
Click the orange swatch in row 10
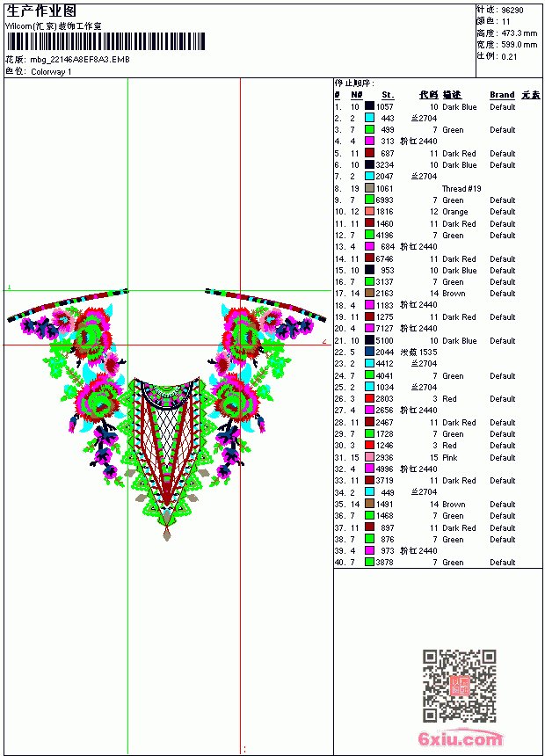(x=369, y=211)
